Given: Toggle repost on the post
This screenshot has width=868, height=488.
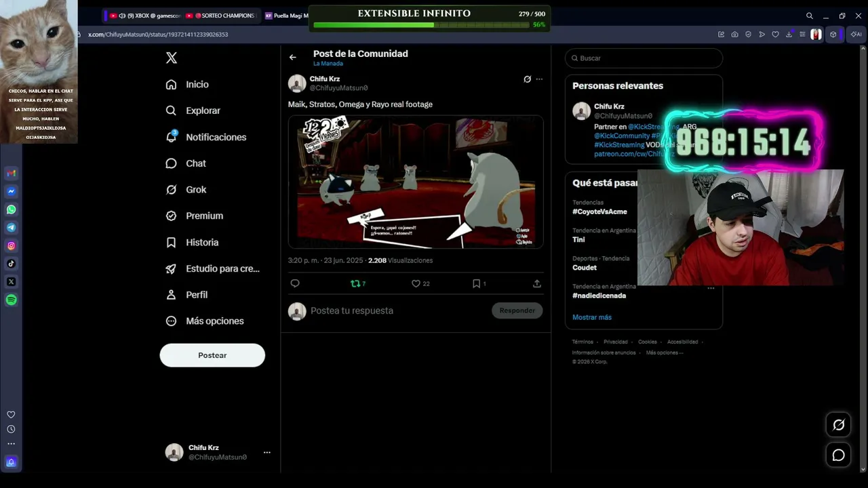Looking at the screenshot, I should click(357, 283).
